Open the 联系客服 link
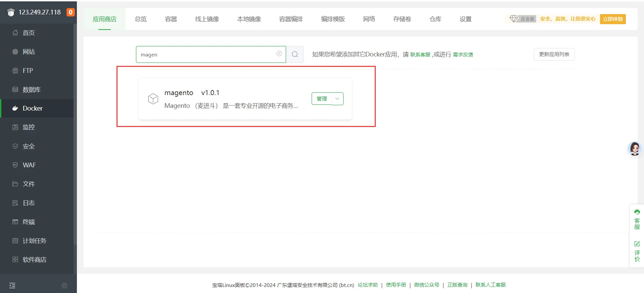The width and height of the screenshot is (644, 293). [420, 55]
